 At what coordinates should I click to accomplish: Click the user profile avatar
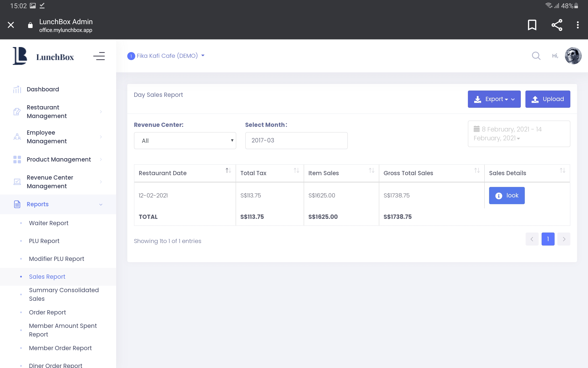573,56
